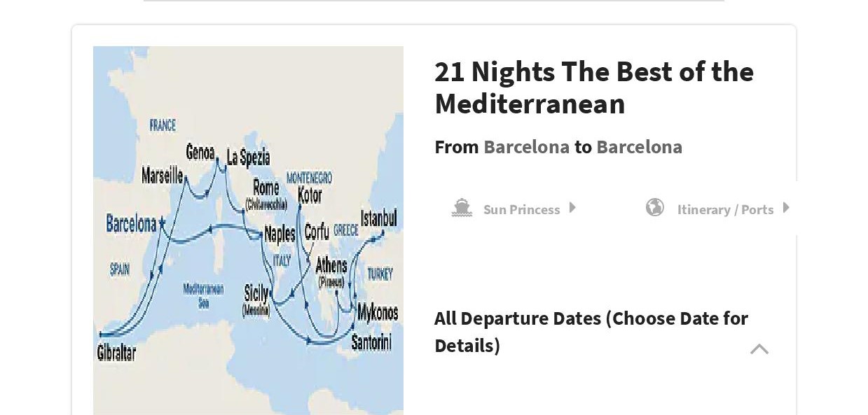Collapse the All Departure Dates section chevron
Viewport: 868px width, 415px height.
[759, 349]
